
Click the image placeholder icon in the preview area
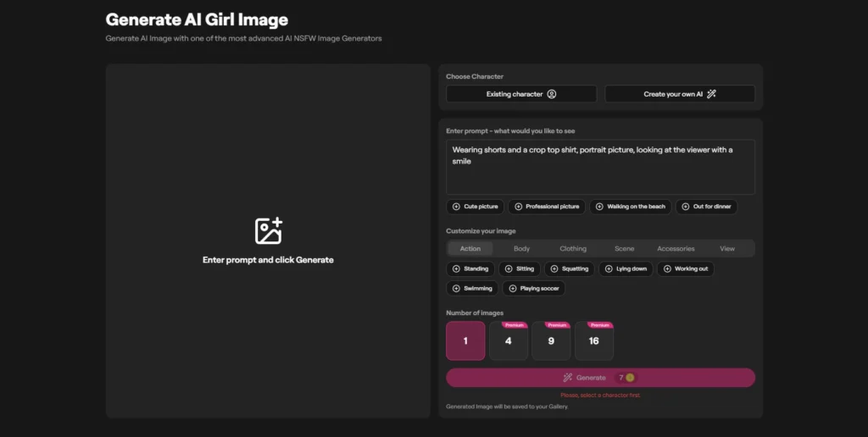269,230
